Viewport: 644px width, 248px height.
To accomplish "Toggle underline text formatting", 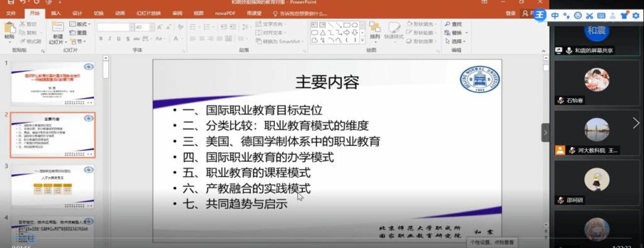I will (119, 38).
